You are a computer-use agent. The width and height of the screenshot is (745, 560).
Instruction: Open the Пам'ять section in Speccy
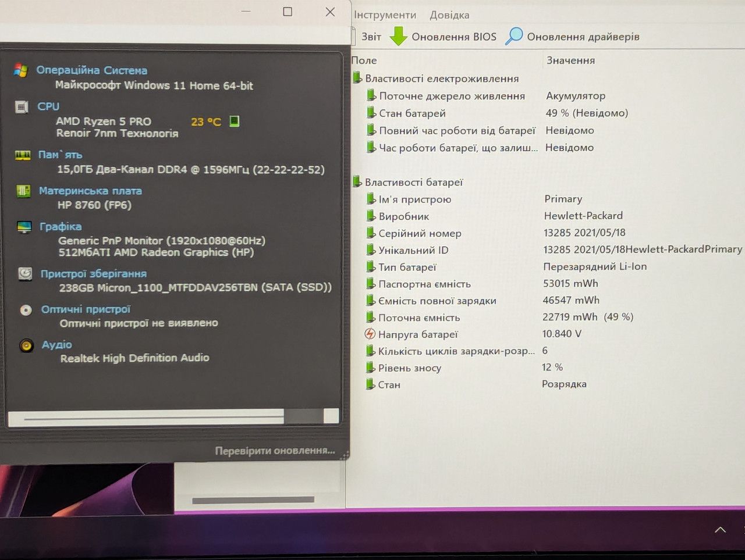(61, 155)
